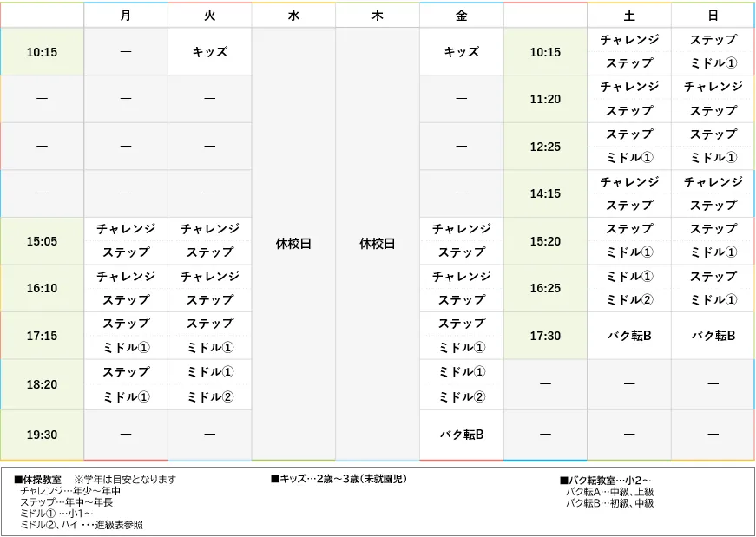Select the バク転B class on Sunday 17:30
Screen dimensions: 756x537
[712, 336]
